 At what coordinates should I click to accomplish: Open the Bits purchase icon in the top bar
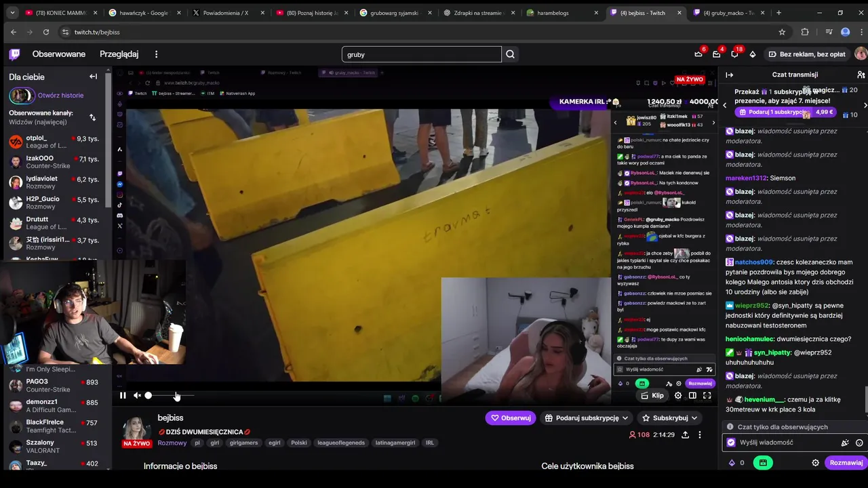tap(752, 54)
